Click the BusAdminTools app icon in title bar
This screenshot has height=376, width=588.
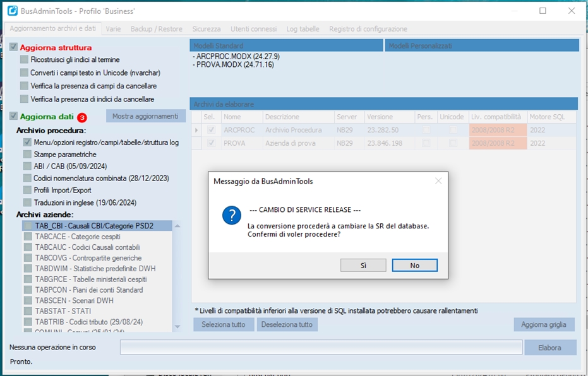tap(13, 11)
